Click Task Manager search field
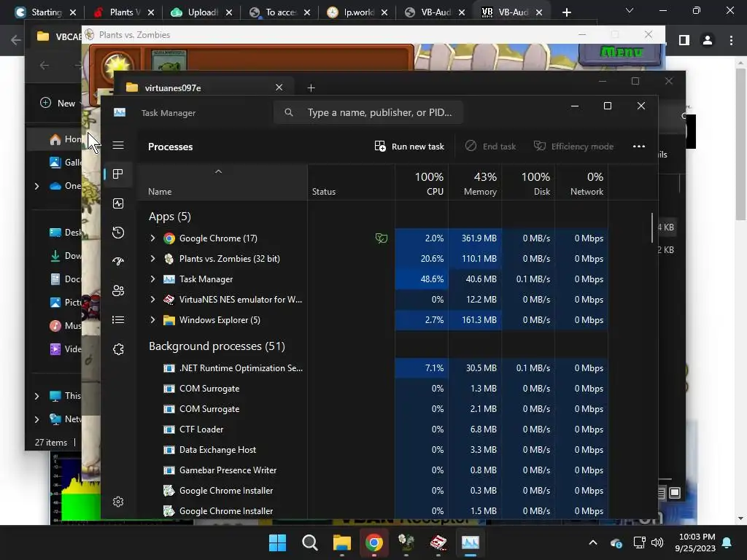This screenshot has height=560, width=747. tap(368, 112)
